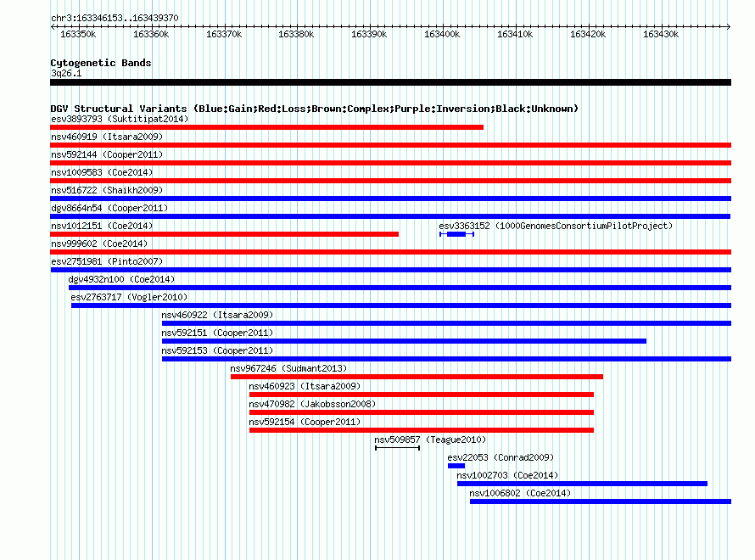Click the dgv8664n54 (Cooper2011) label

pyautogui.click(x=109, y=208)
